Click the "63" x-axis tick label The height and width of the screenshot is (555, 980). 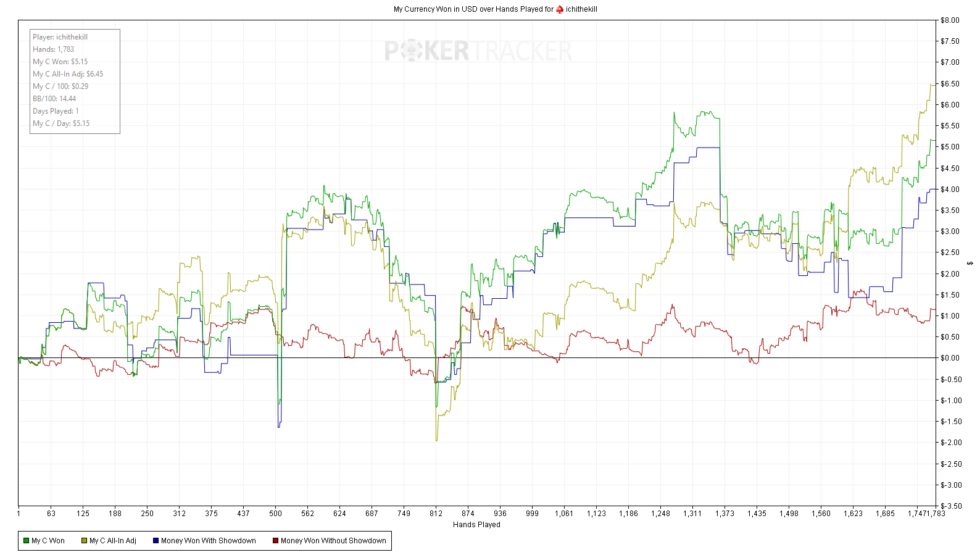click(51, 514)
